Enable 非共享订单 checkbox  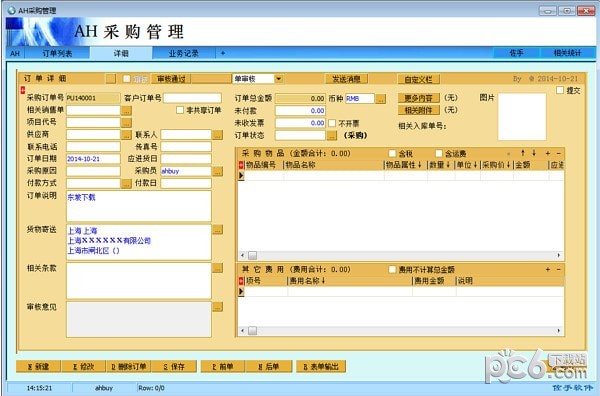click(x=180, y=110)
